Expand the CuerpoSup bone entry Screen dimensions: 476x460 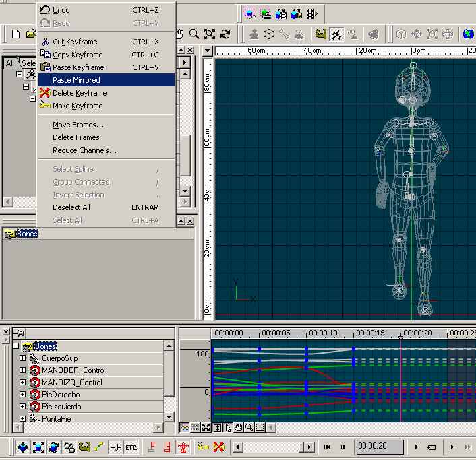click(22, 358)
